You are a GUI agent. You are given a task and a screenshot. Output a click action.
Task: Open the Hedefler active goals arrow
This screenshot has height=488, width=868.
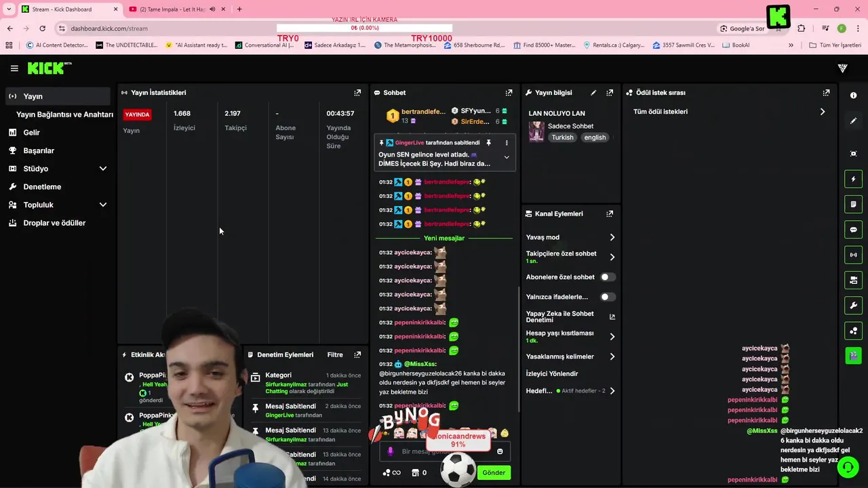click(x=612, y=391)
